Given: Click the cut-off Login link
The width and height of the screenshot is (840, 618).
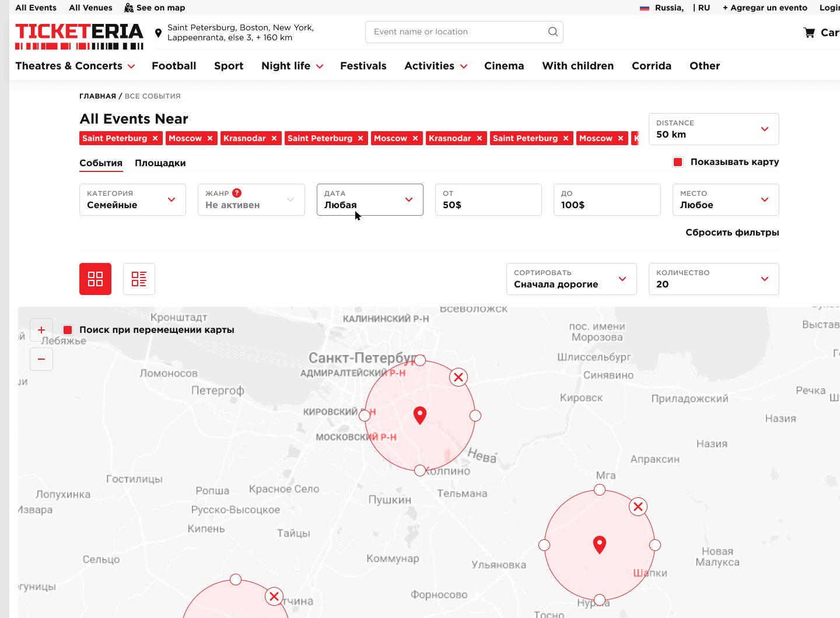Looking at the screenshot, I should pos(829,8).
